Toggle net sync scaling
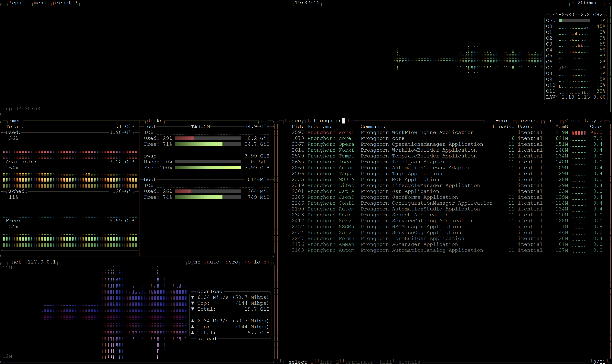 pos(194,262)
